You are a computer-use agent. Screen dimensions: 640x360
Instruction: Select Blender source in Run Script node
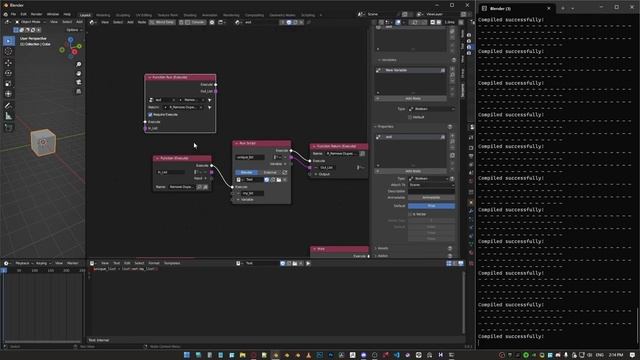point(246,172)
